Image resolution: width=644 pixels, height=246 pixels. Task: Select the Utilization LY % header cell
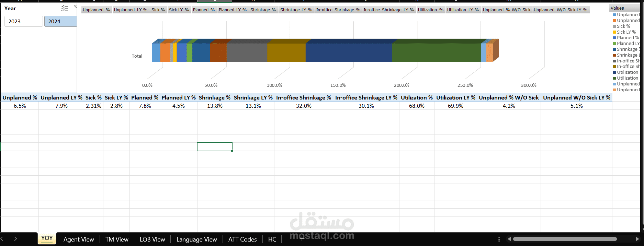point(456,97)
